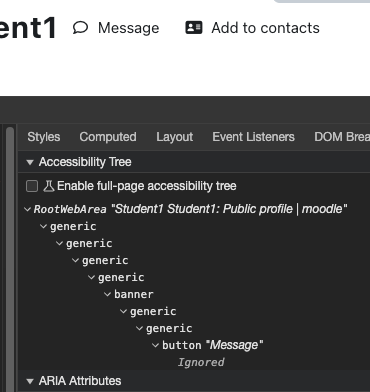Image resolution: width=370 pixels, height=392 pixels.
Task: Enable full-page accessibility tree checkbox
Action: 32,186
